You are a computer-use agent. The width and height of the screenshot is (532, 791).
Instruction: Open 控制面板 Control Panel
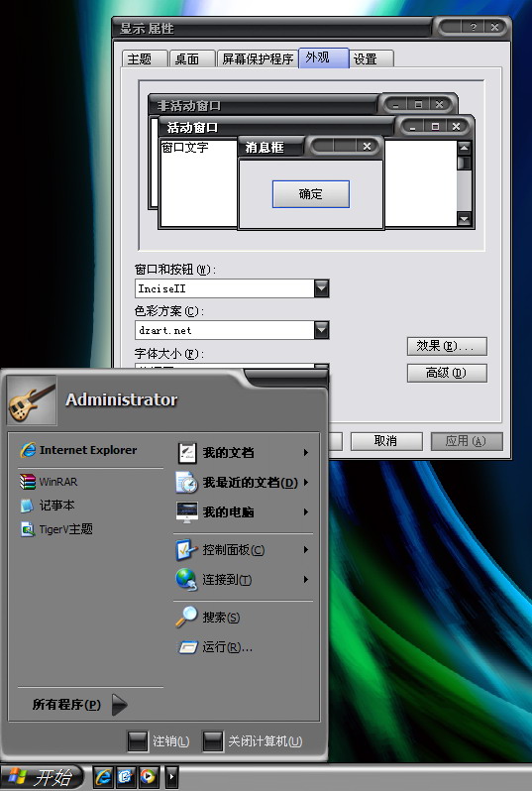click(243, 550)
